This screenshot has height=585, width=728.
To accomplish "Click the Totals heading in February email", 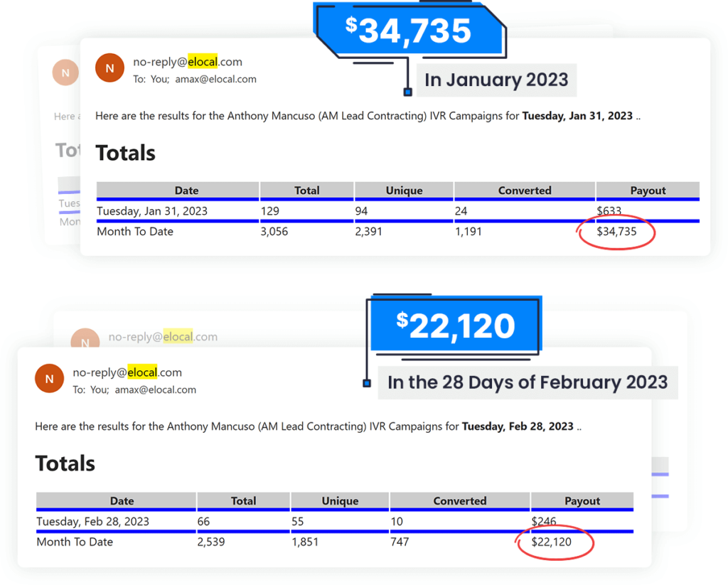I will (65, 463).
